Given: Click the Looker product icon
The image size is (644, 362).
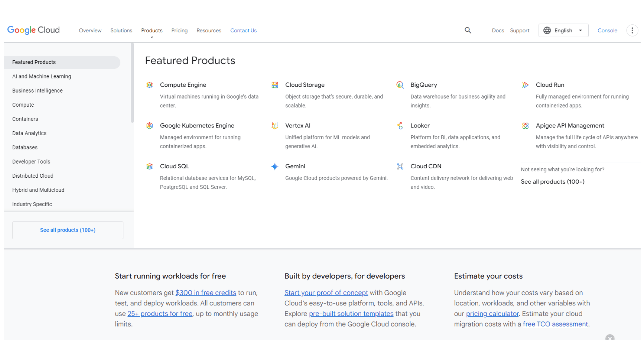Looking at the screenshot, I should [x=400, y=126].
